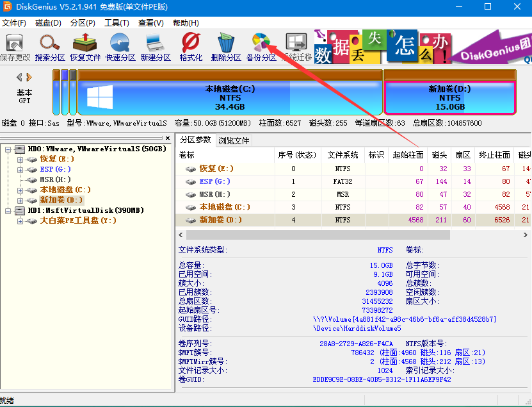This screenshot has height=407, width=532.
Task: Select the 格式化 toolbar icon
Action: 191,47
